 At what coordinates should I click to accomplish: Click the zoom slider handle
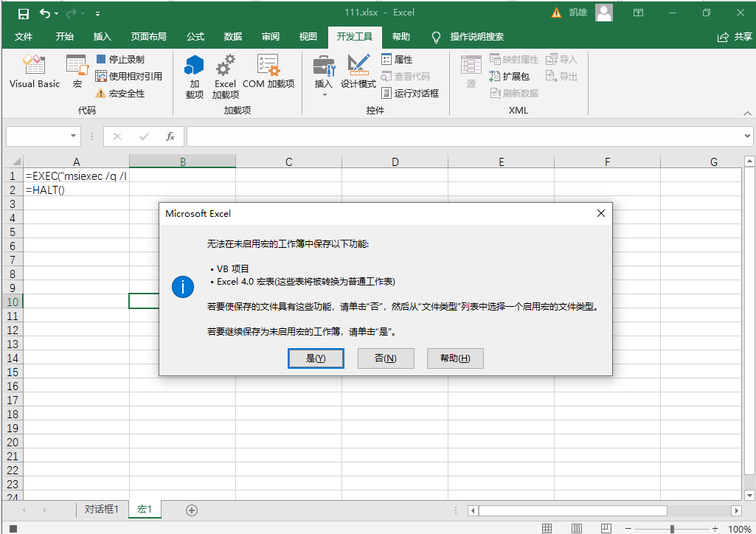(x=672, y=529)
